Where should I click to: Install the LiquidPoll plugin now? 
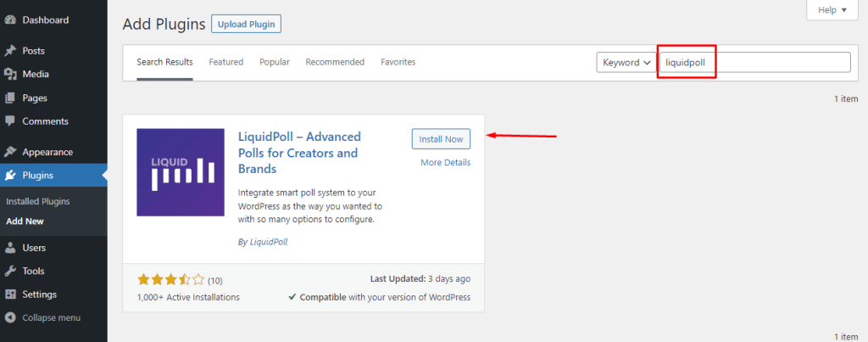coord(441,139)
